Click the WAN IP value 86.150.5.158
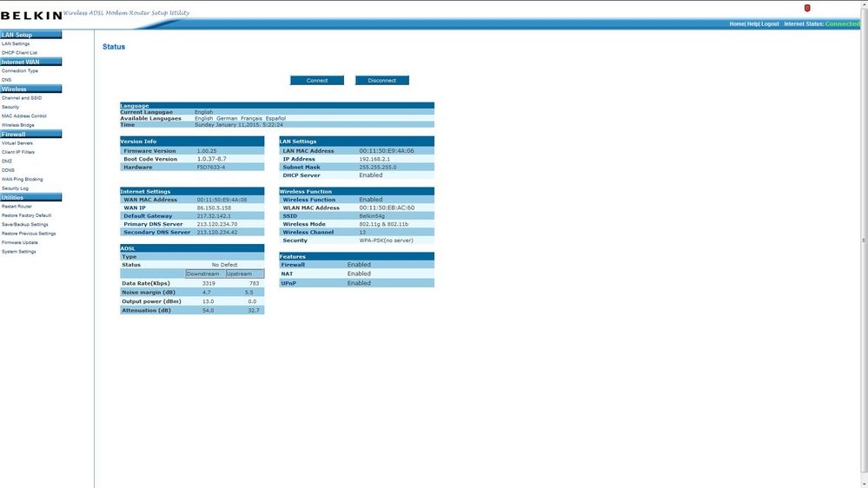Viewport: 868px width, 488px height. coord(215,208)
